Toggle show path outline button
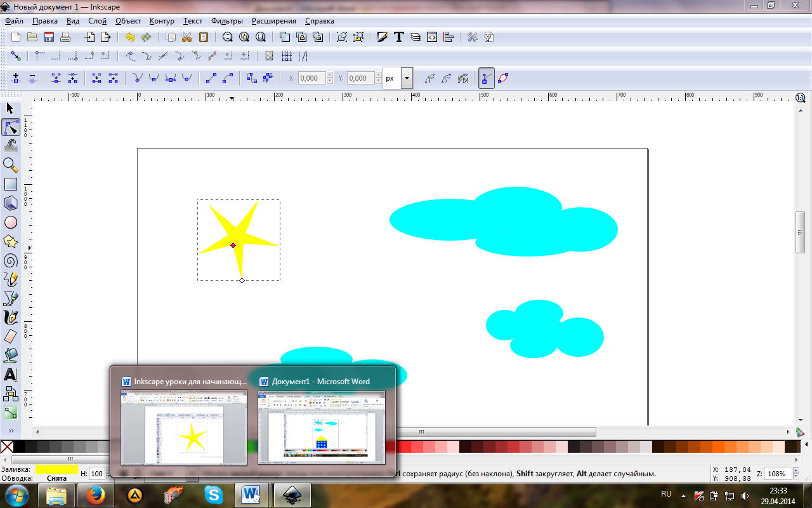812x508 pixels. [503, 78]
